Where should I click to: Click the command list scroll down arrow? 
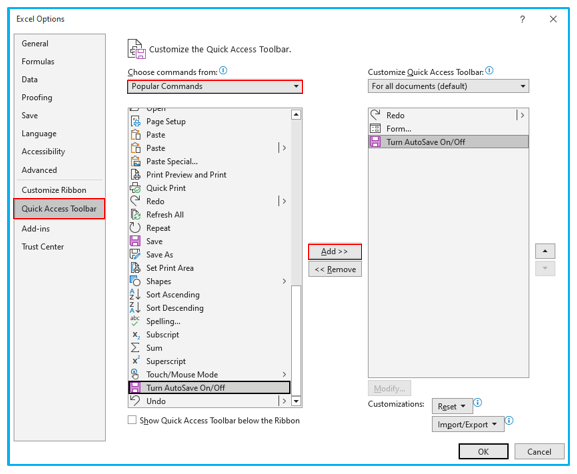296,401
